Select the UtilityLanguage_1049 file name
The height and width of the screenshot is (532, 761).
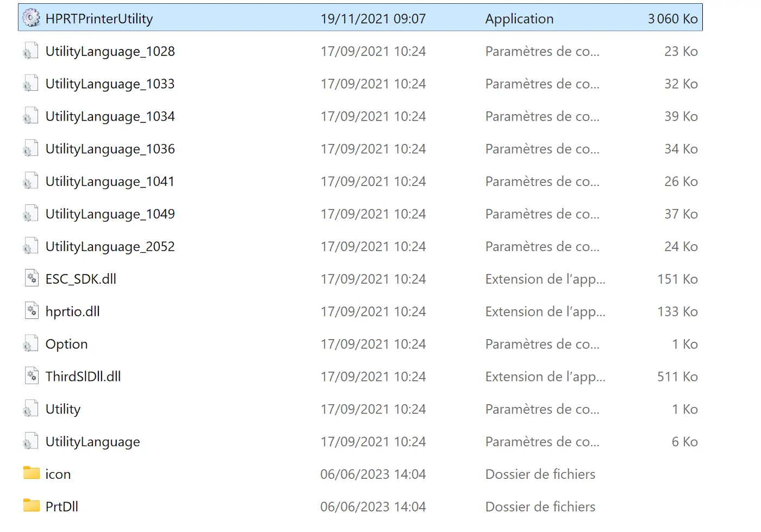110,215
